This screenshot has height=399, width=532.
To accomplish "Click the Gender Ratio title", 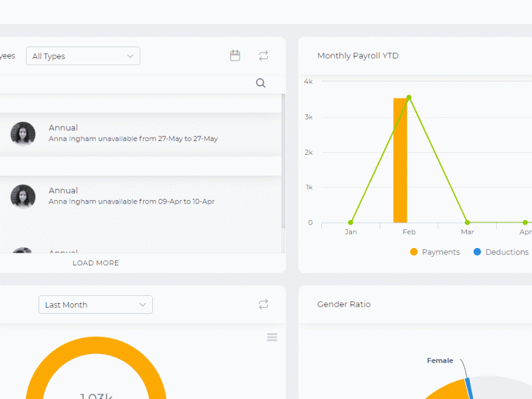I will pyautogui.click(x=344, y=305).
